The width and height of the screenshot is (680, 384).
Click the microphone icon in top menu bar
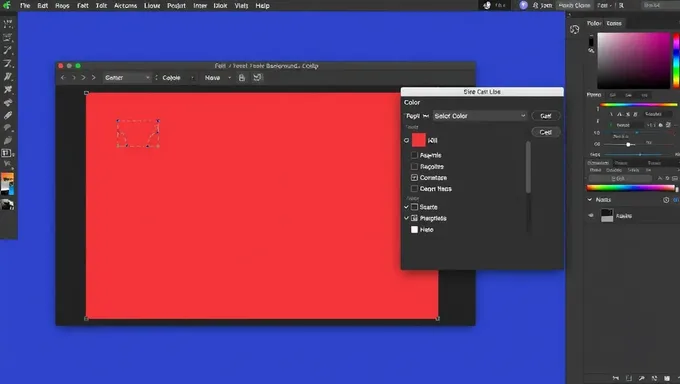[x=487, y=5]
